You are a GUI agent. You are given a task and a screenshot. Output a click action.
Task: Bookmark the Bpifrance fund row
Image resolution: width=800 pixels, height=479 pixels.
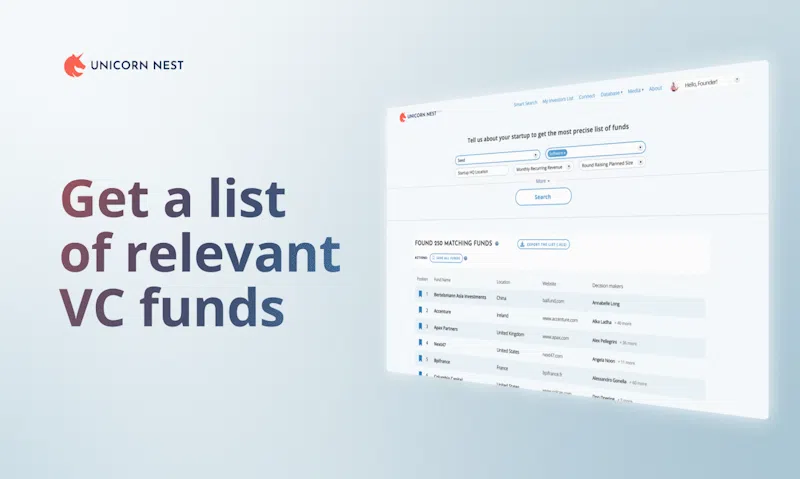(x=420, y=359)
